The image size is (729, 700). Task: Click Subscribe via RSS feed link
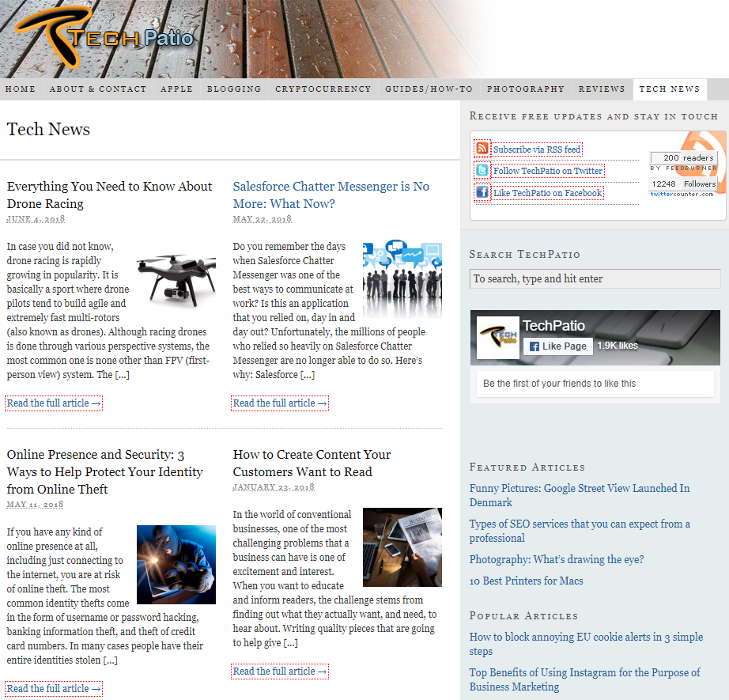(x=537, y=149)
